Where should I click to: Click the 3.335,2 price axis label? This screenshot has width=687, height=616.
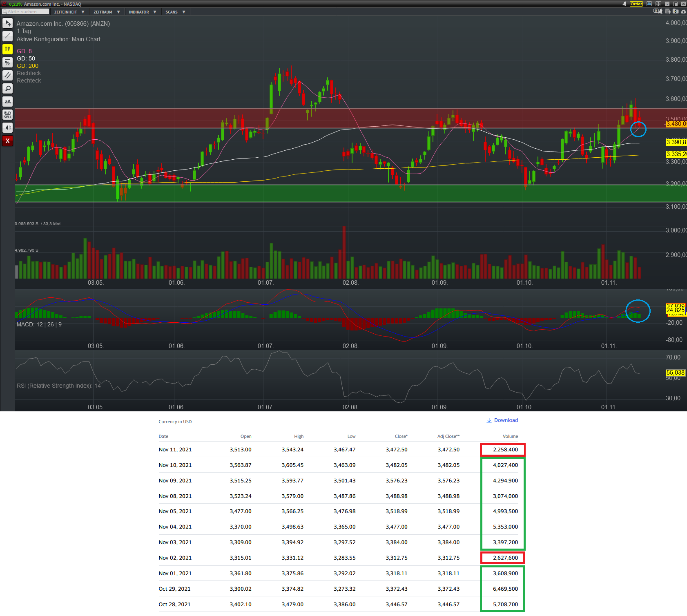tap(676, 154)
